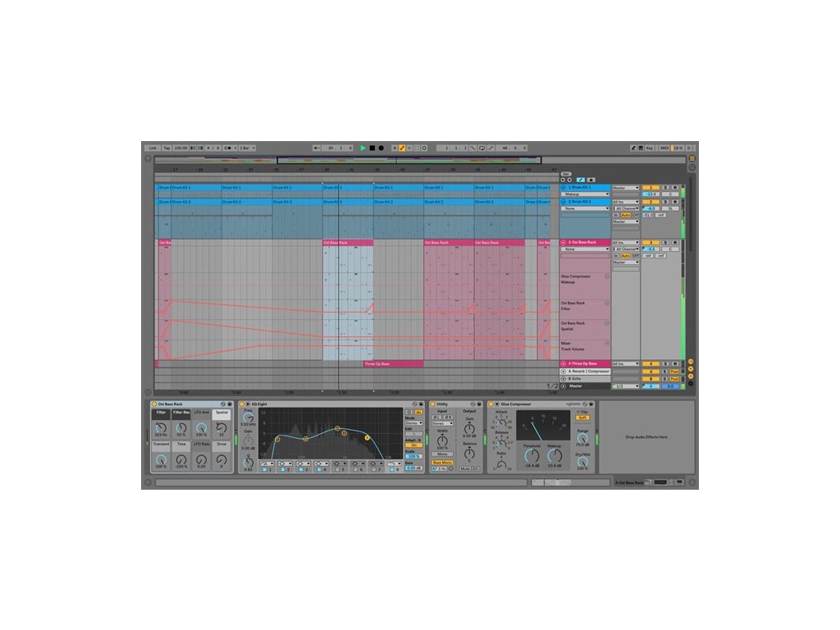Toggle the Utility device activator
The width and height of the screenshot is (840, 630).
432,404
